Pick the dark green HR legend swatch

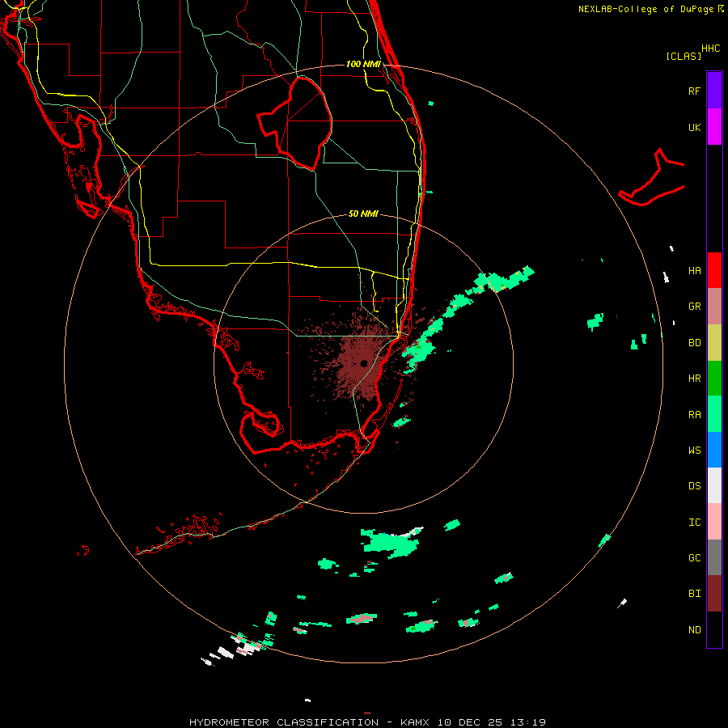(x=714, y=378)
